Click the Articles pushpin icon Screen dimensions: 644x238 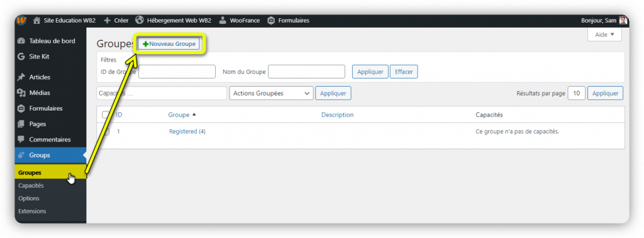21,77
